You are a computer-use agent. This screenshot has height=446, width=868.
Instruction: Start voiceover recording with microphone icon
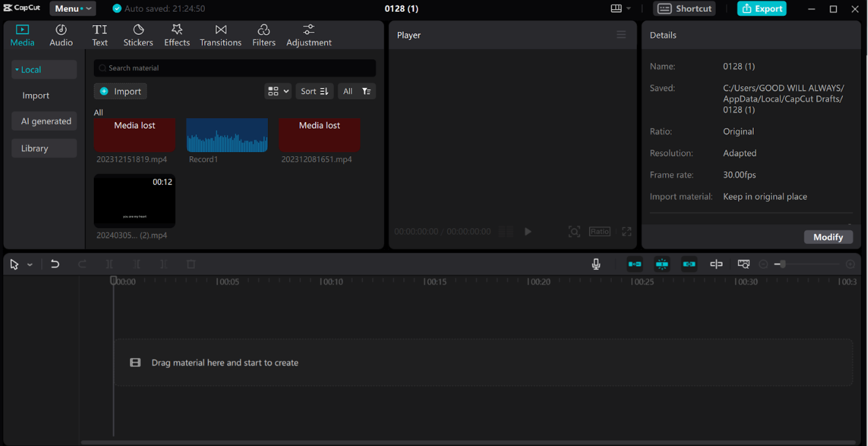pos(596,264)
